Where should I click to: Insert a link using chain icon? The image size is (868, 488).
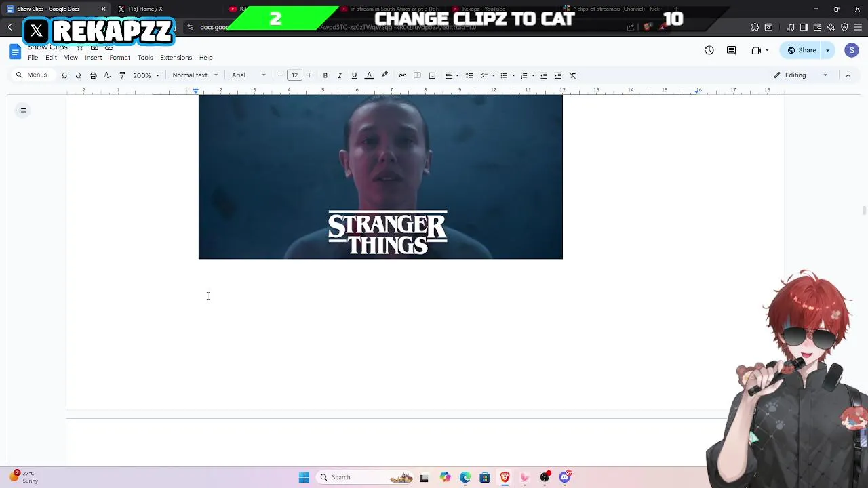click(x=403, y=75)
